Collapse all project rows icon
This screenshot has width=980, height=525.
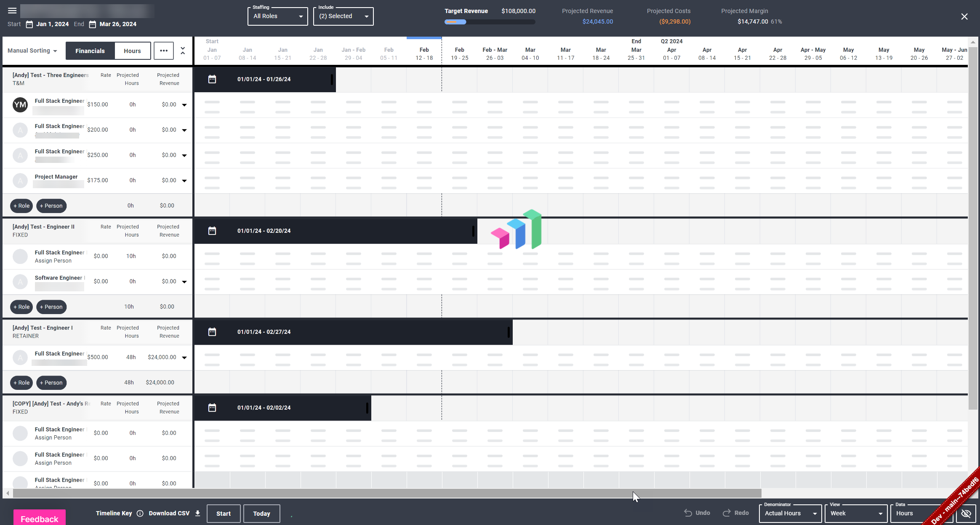(183, 51)
